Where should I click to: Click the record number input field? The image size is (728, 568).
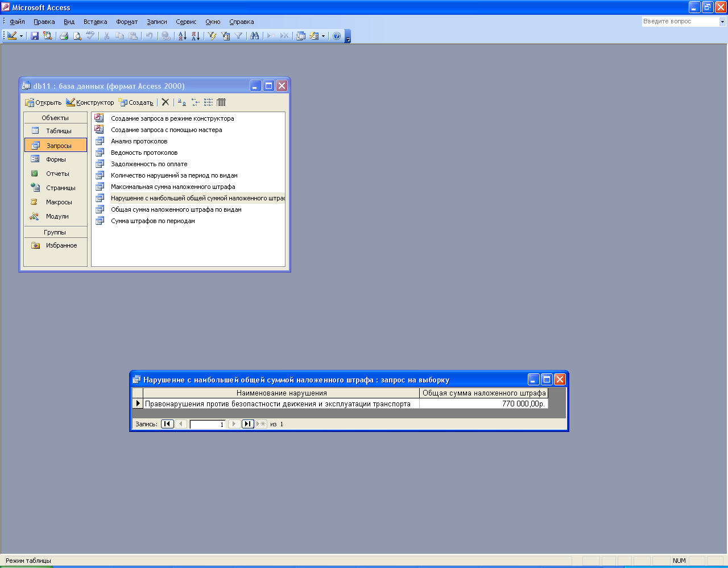(208, 424)
